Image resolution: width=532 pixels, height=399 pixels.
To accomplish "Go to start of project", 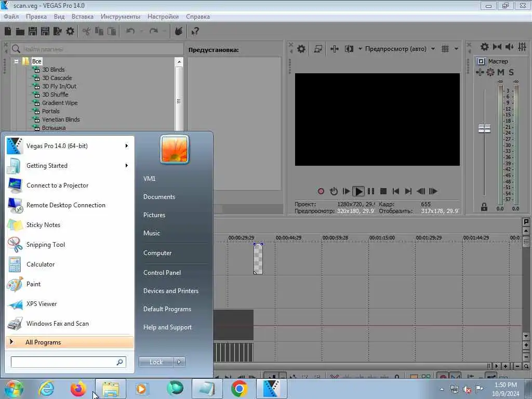I will tap(395, 191).
